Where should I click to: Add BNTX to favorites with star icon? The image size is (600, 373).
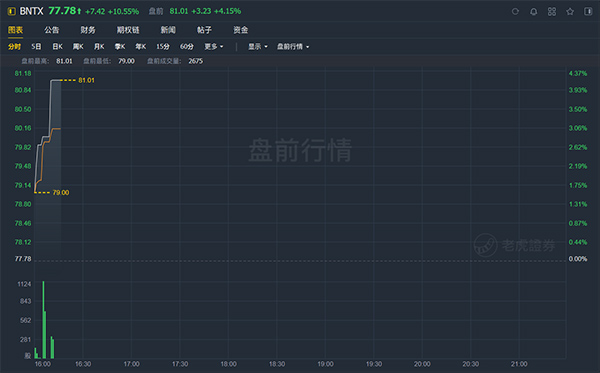click(x=570, y=11)
